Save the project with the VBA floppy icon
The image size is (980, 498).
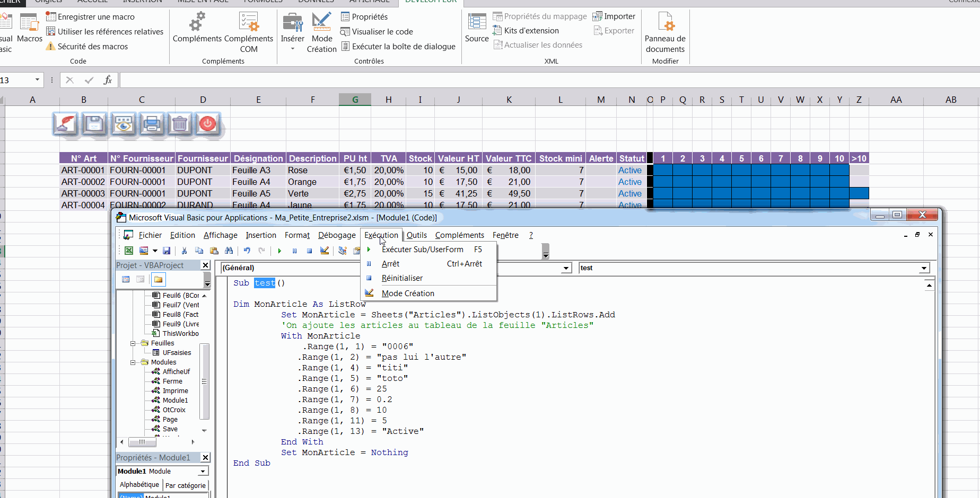[x=167, y=251]
